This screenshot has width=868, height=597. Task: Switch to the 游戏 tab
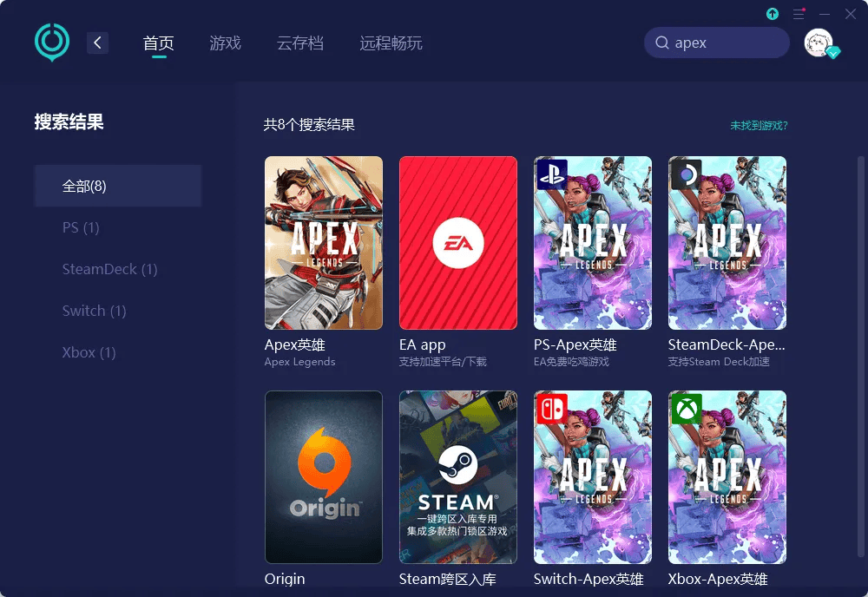pos(225,43)
